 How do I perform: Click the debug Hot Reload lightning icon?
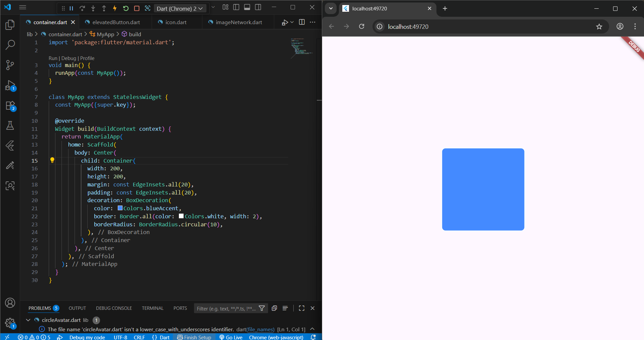(115, 8)
